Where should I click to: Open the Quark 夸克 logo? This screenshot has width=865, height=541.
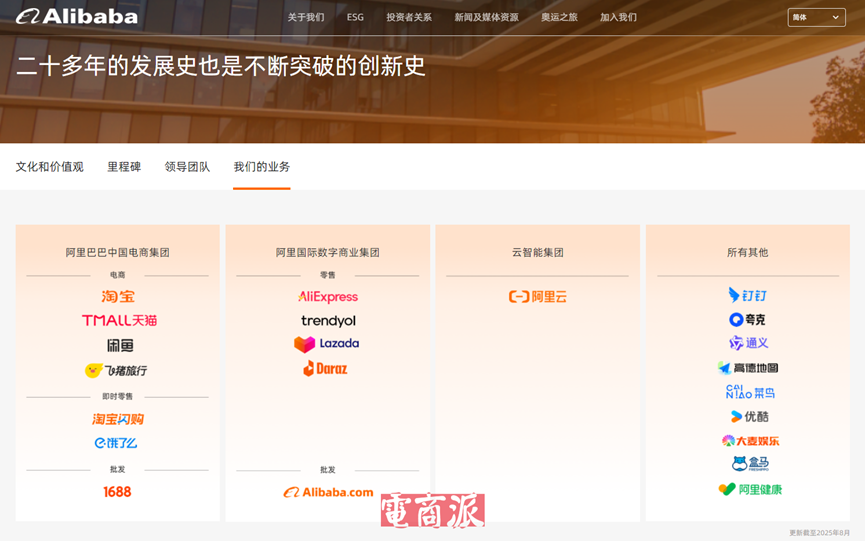(x=747, y=319)
